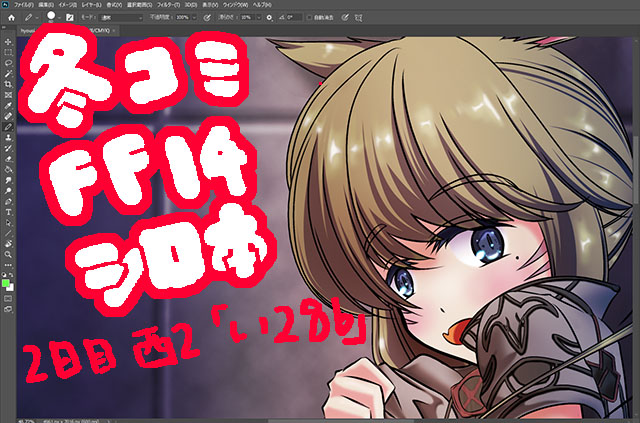Select the Clone Stamp tool
The image size is (640, 423).
(x=8, y=138)
